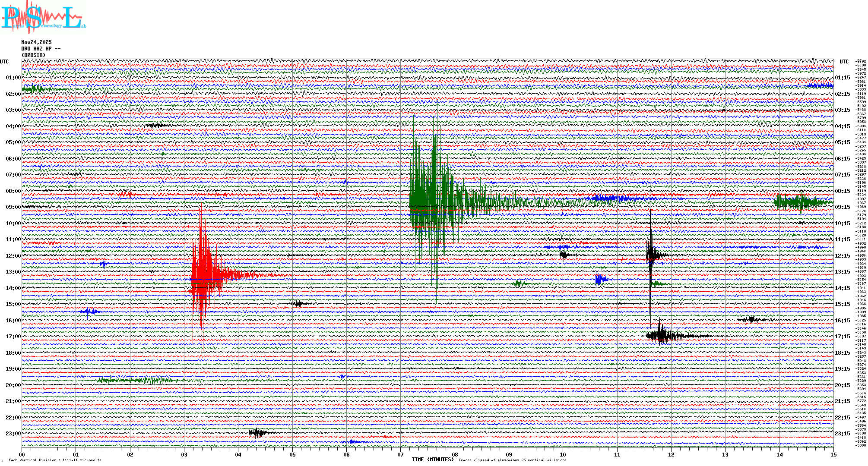The image size is (868, 466).
Task: Click the minute 15 tick on the bottom axis
Action: 833,455
